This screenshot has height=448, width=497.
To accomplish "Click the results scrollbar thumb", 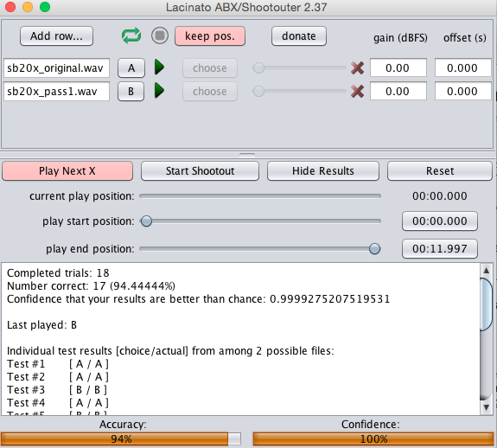I will coord(487,304).
